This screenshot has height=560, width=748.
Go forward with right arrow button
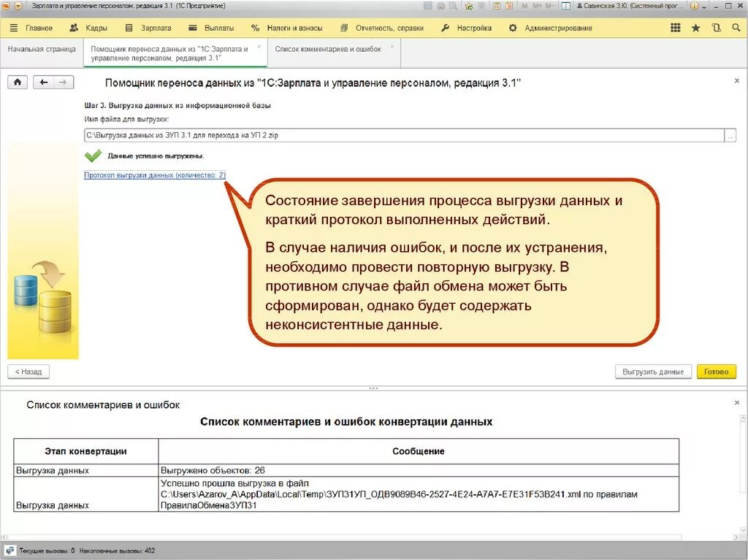tap(64, 82)
